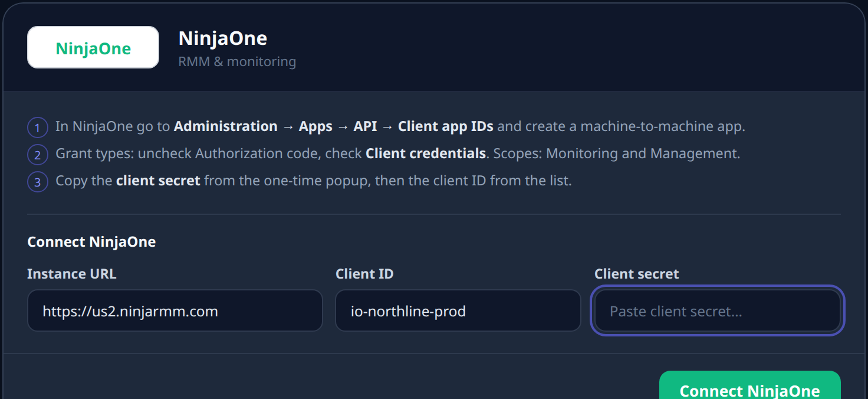Click the 'RMM & monitoring' subtitle
Image resolution: width=868 pixels, height=399 pixels.
(237, 61)
